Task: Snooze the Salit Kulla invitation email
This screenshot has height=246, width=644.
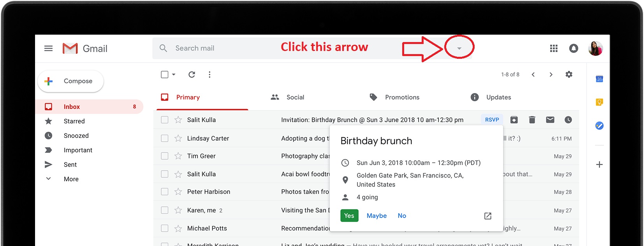Action: 568,120
